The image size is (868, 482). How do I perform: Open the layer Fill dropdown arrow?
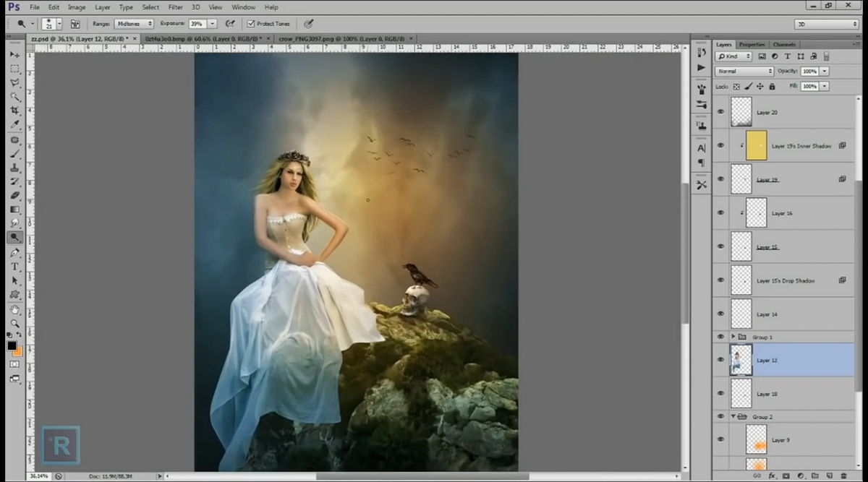click(x=825, y=86)
